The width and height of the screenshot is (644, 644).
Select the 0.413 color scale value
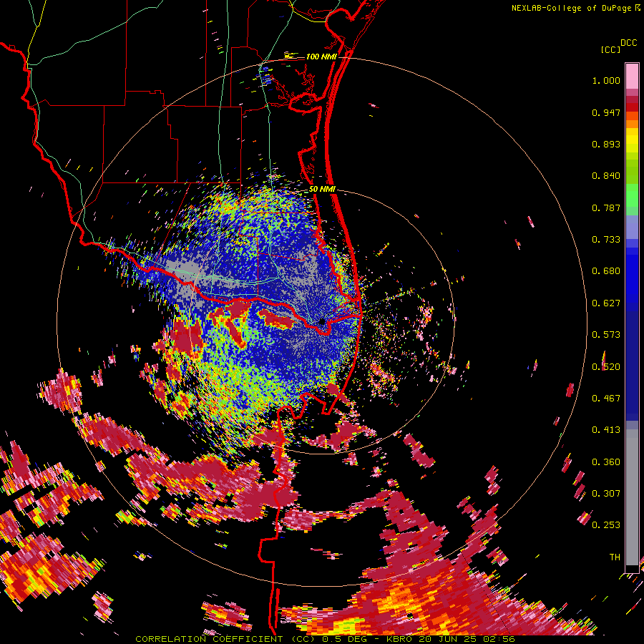[606, 430]
